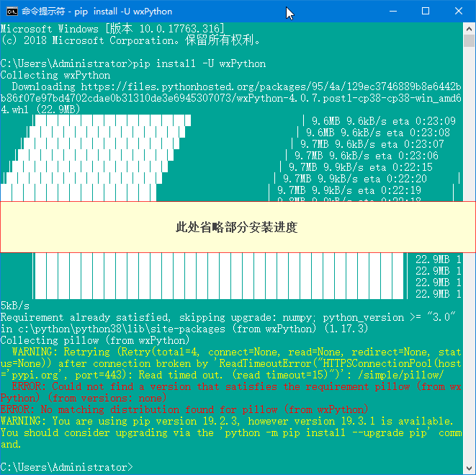This screenshot has height=475, width=476.
Task: Click the site-packages path line '(1.17.3)'
Action: 184,329
